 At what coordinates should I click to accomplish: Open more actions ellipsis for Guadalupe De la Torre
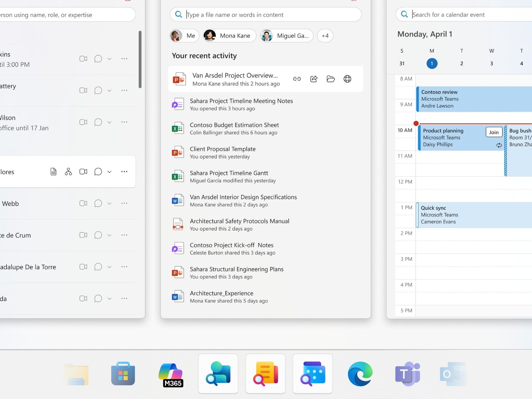point(124,267)
